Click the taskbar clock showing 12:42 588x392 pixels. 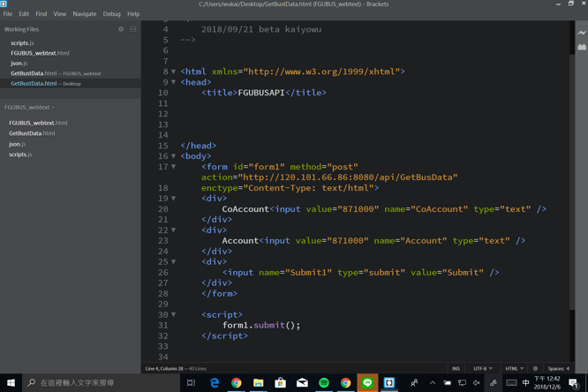pos(547,382)
